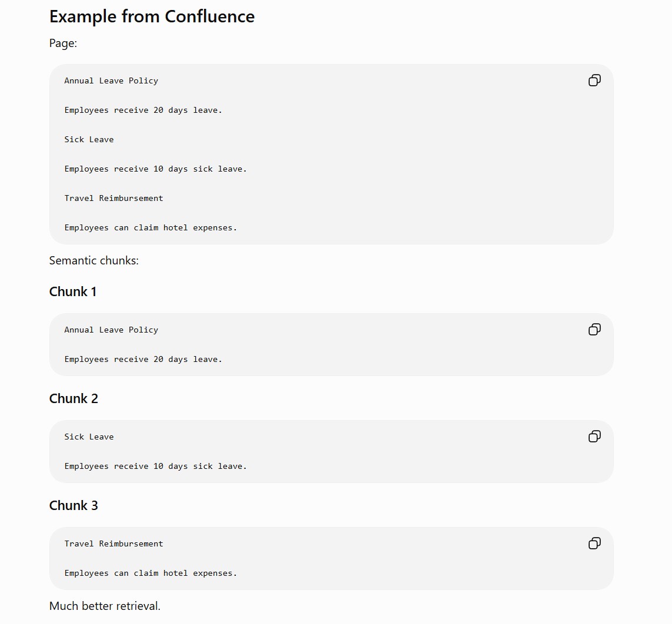The image size is (672, 624).
Task: Click 'Employees receive 20 days leave.' in Page block
Action: coord(143,110)
